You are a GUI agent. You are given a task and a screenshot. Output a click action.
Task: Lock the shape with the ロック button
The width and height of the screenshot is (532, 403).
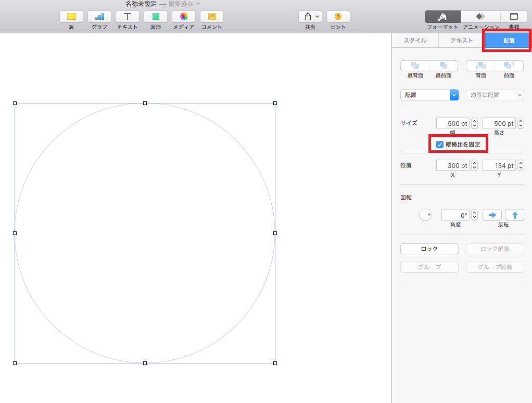[x=429, y=249]
